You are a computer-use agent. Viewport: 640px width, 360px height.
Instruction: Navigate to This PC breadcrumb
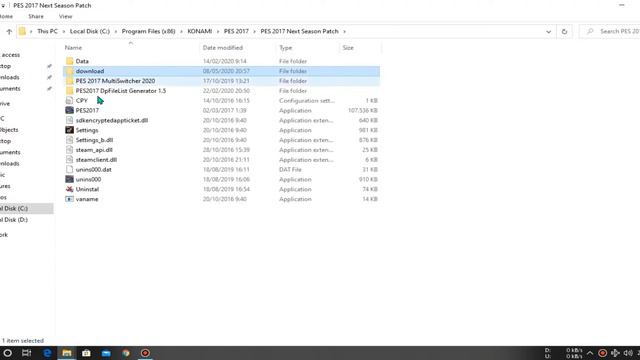coord(47,31)
